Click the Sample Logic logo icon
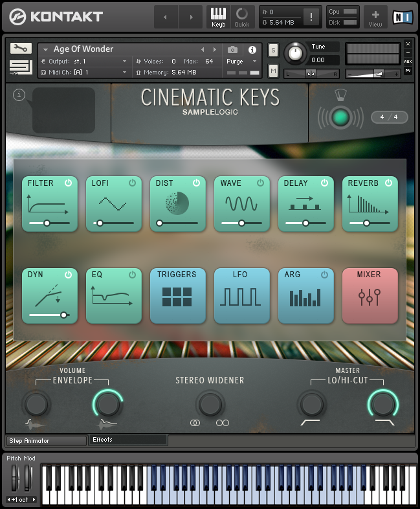Viewport: 420px width, 509px height. (21, 67)
